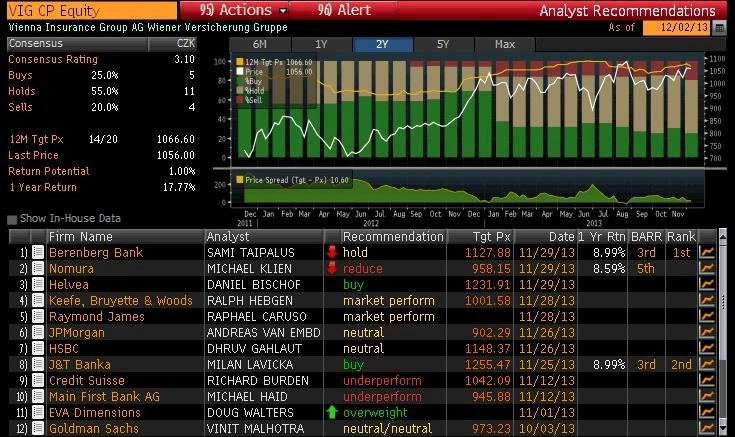Click the white Price legend swatch

click(x=240, y=71)
